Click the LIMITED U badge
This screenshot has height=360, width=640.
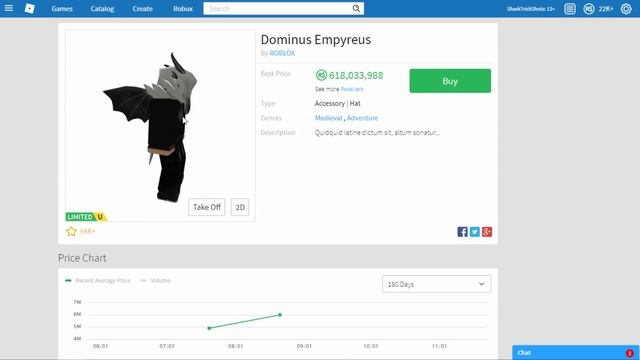[x=86, y=217]
